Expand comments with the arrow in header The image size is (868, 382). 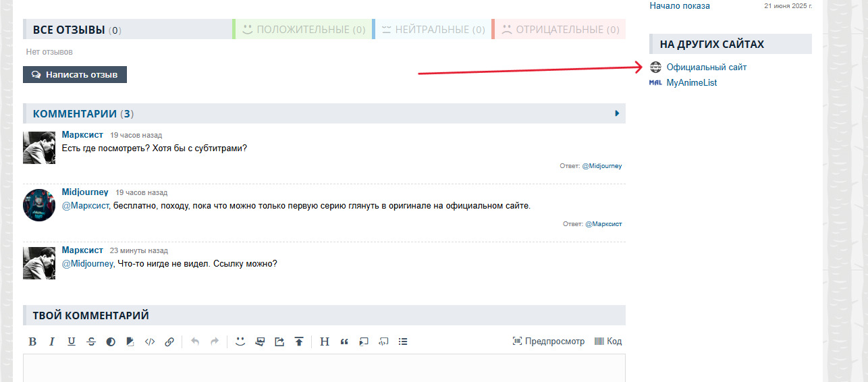617,113
